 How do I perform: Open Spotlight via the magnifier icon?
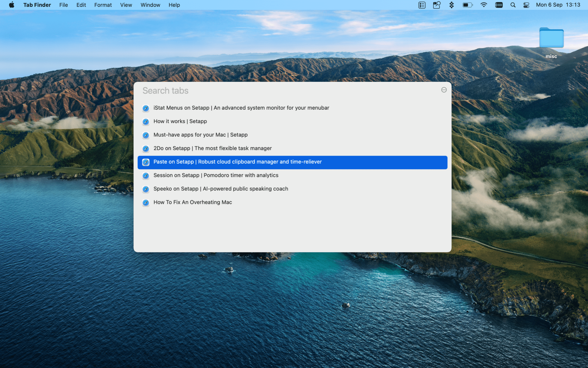(x=513, y=5)
